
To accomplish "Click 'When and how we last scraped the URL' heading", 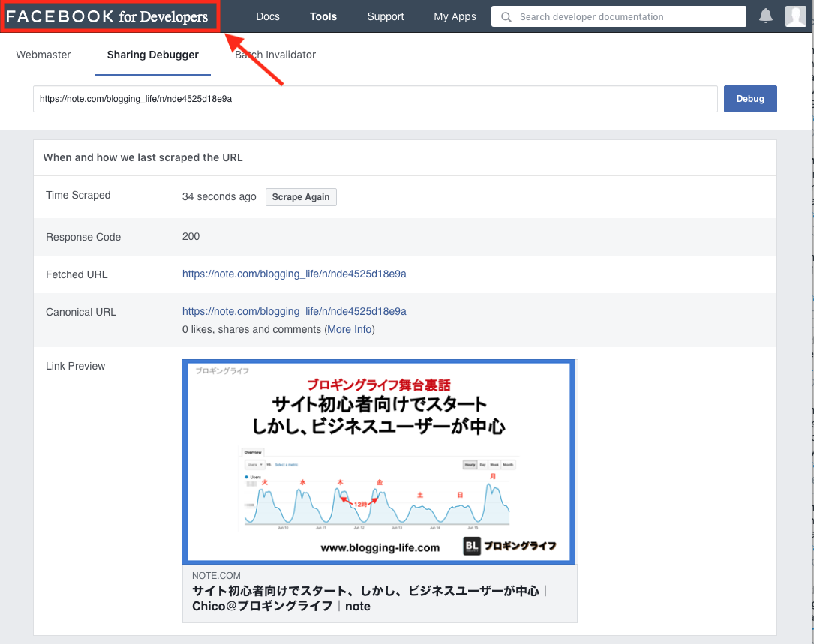I will pyautogui.click(x=143, y=157).
